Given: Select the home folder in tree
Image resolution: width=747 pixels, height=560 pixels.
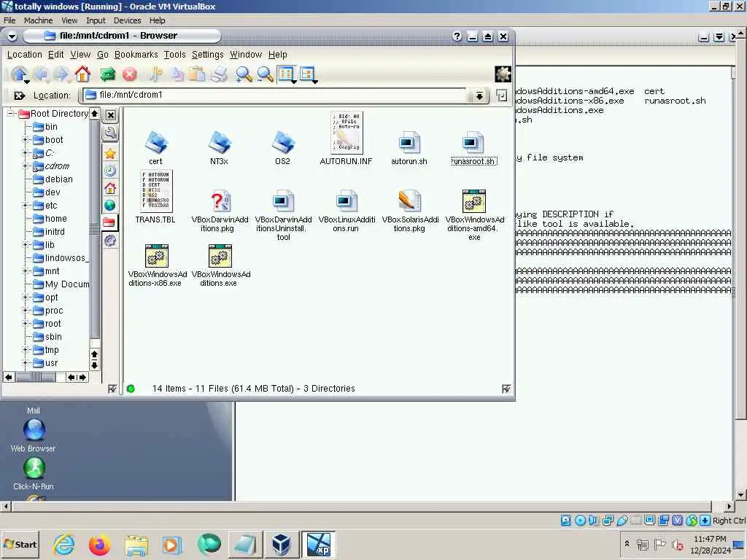Looking at the screenshot, I should (50, 219).
